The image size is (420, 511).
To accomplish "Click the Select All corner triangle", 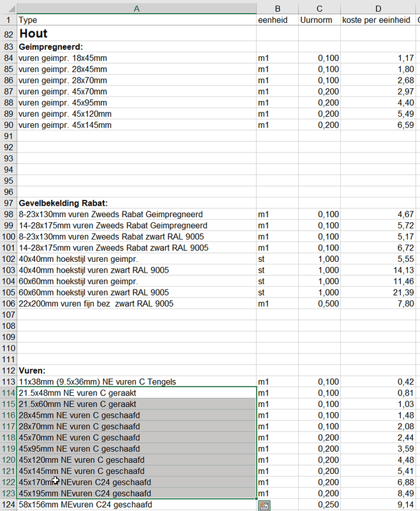I will [x=11, y=9].
